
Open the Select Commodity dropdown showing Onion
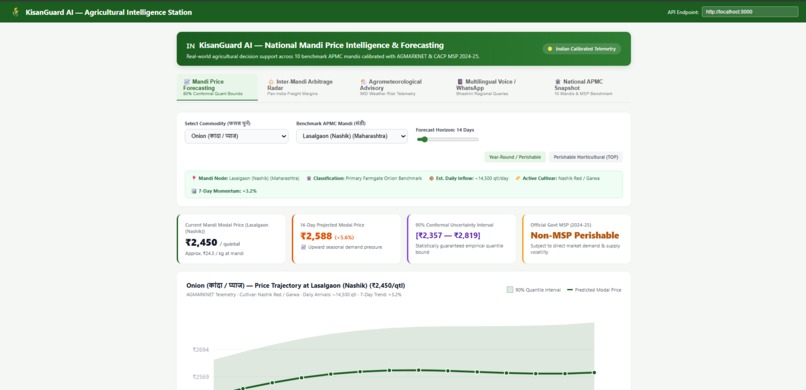pyautogui.click(x=236, y=136)
